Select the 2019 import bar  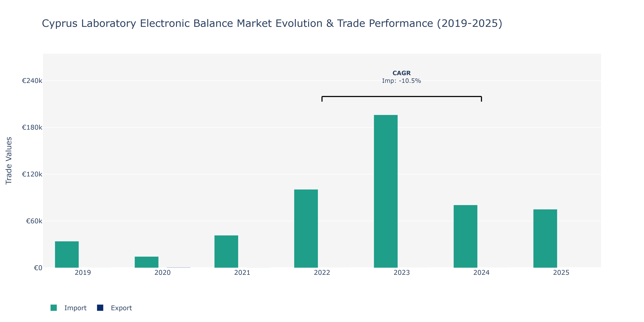(x=67, y=255)
